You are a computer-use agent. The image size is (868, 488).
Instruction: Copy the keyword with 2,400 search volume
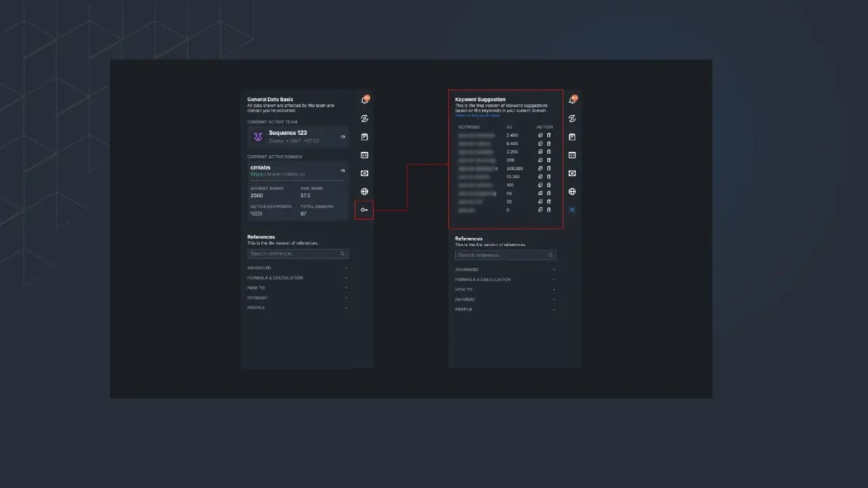coord(540,136)
